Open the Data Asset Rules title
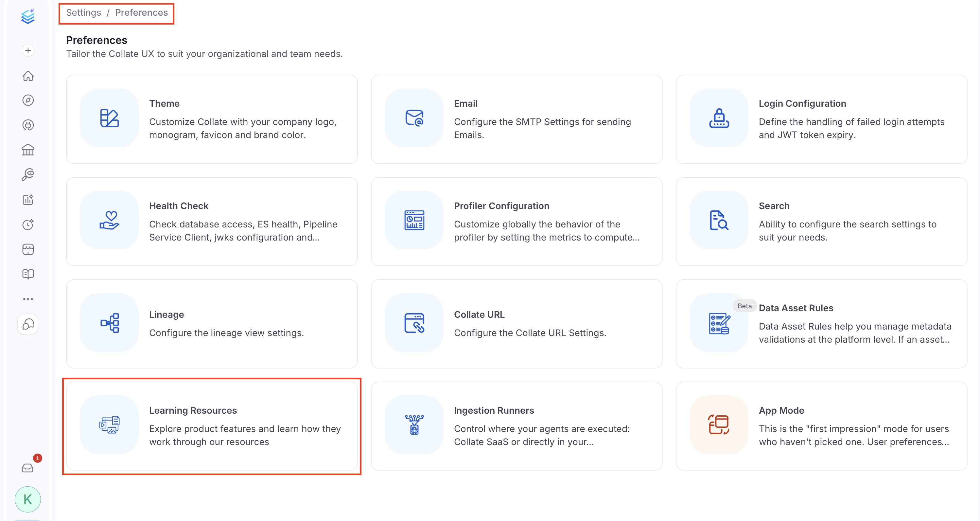Screen dimensions: 980x521 [796, 308]
